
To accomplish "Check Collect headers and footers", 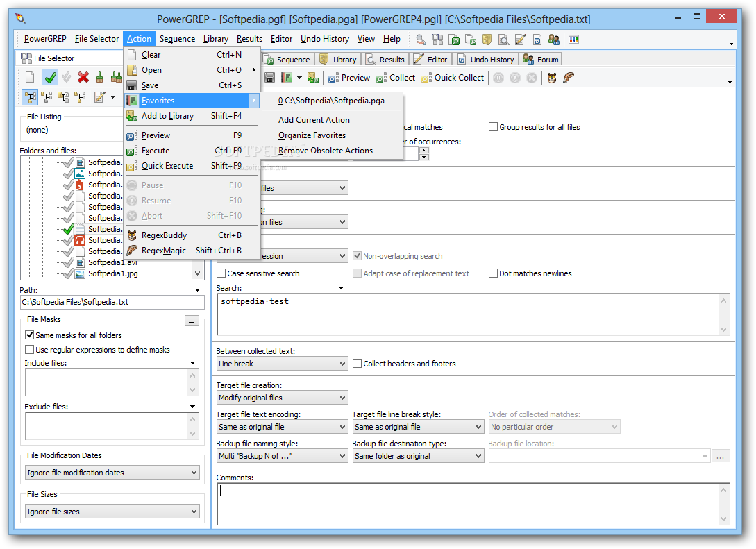I will [x=358, y=364].
